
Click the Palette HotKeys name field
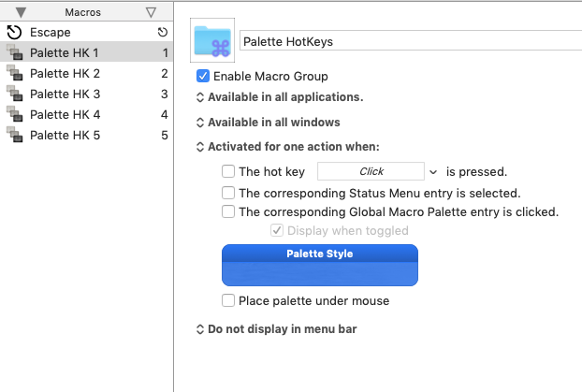click(407, 42)
